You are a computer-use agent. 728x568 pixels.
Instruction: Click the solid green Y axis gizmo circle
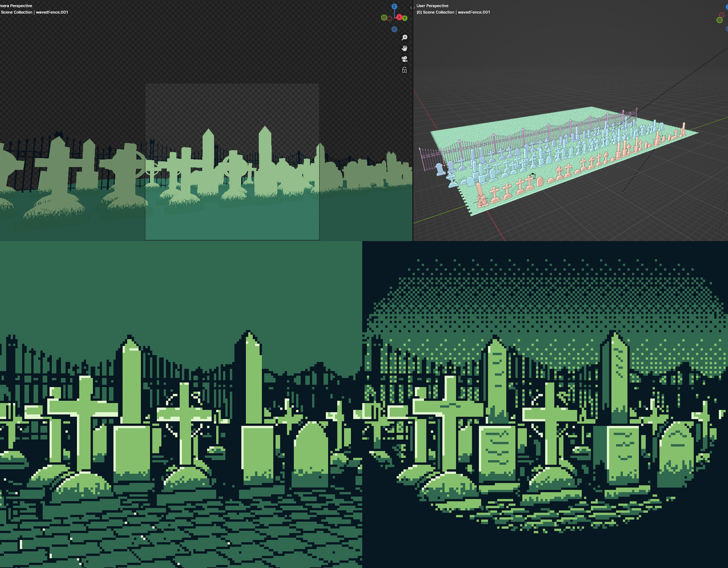click(x=405, y=18)
